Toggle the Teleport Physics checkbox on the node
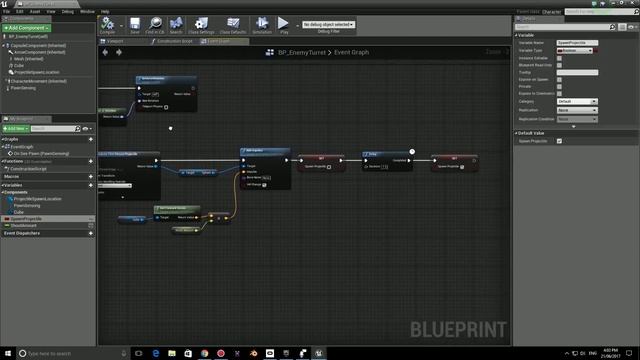640x360 pixels. click(x=166, y=107)
